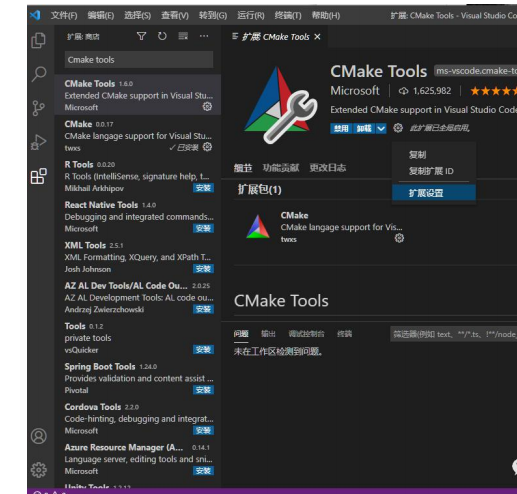Screen dimensions: 517x494
Task: Select CMake Tools 1.6.0 in list
Action: point(138,95)
